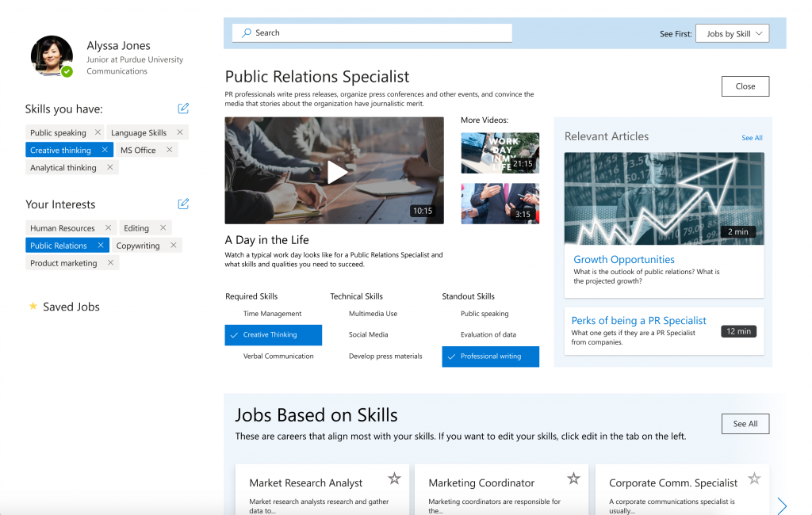Uncheck the Creative Thinking required skill
The height and width of the screenshot is (515, 812).
click(x=273, y=335)
